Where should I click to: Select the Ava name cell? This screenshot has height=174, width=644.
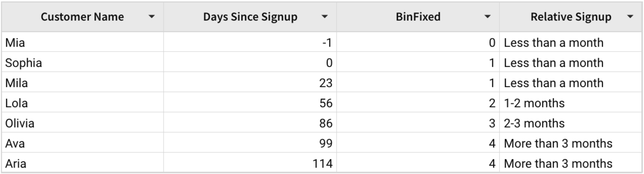15,144
